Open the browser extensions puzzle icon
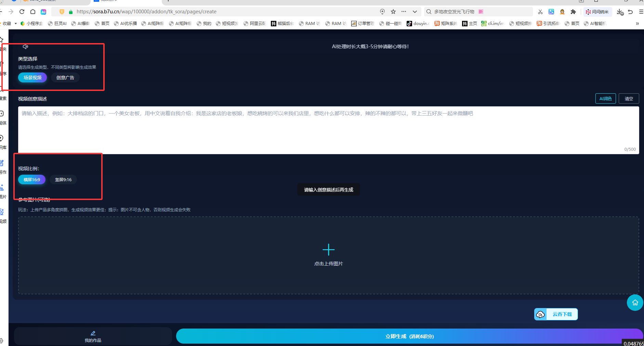The image size is (644, 346). (x=573, y=12)
